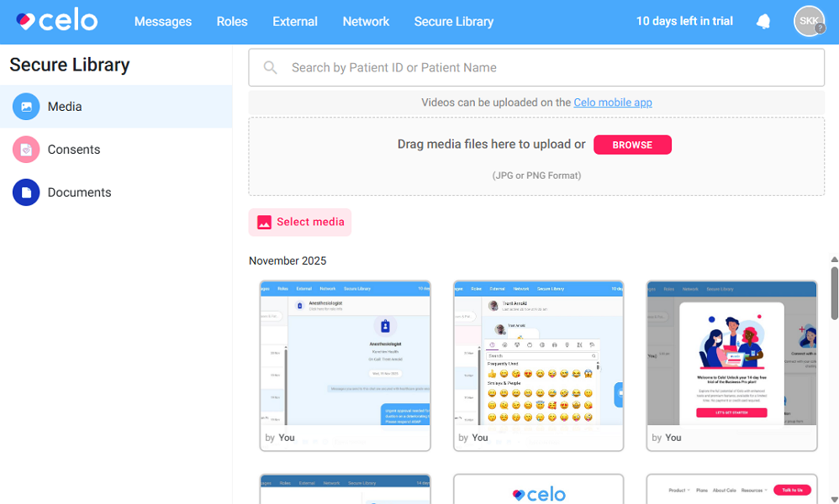Click the Celo logo in the header

[x=55, y=20]
